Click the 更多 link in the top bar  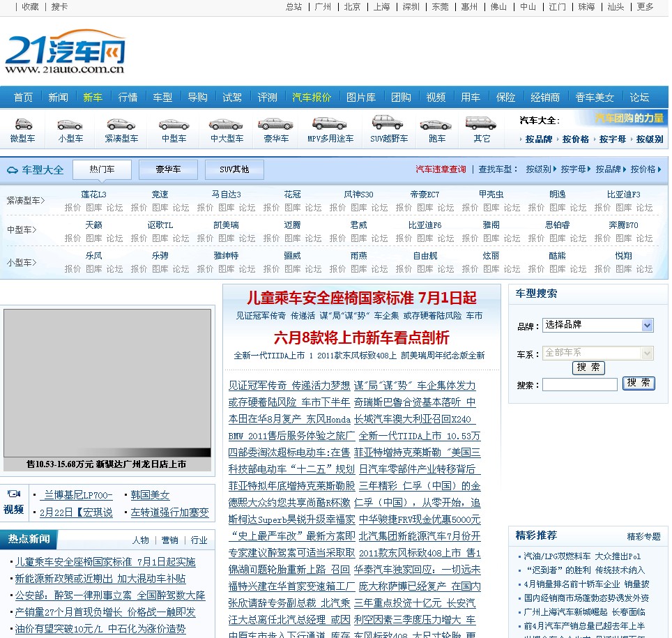click(645, 7)
